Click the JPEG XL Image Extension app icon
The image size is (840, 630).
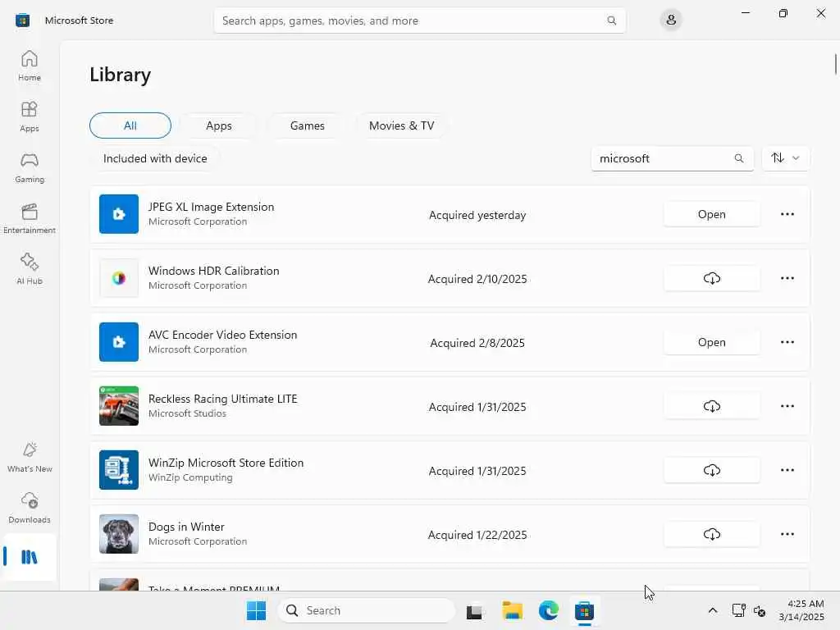click(119, 214)
